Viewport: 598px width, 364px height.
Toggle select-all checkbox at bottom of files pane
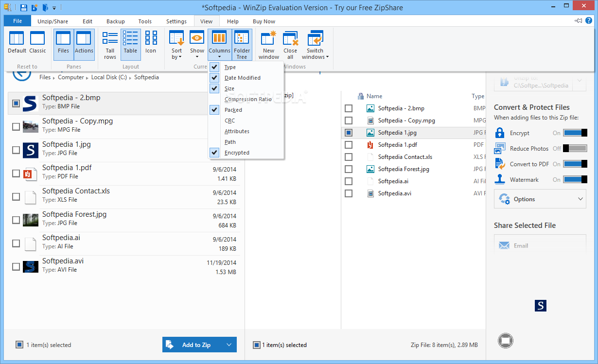(19, 345)
